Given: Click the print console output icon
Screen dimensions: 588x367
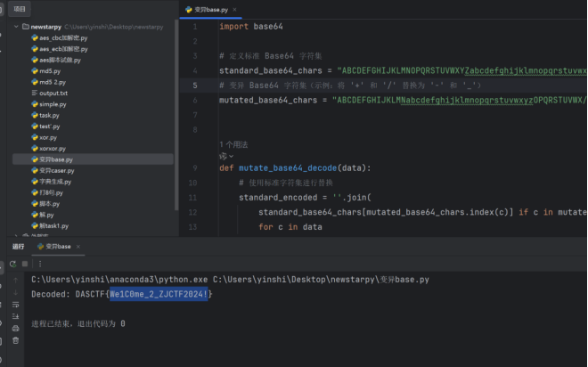Looking at the screenshot, I should 15,329.
